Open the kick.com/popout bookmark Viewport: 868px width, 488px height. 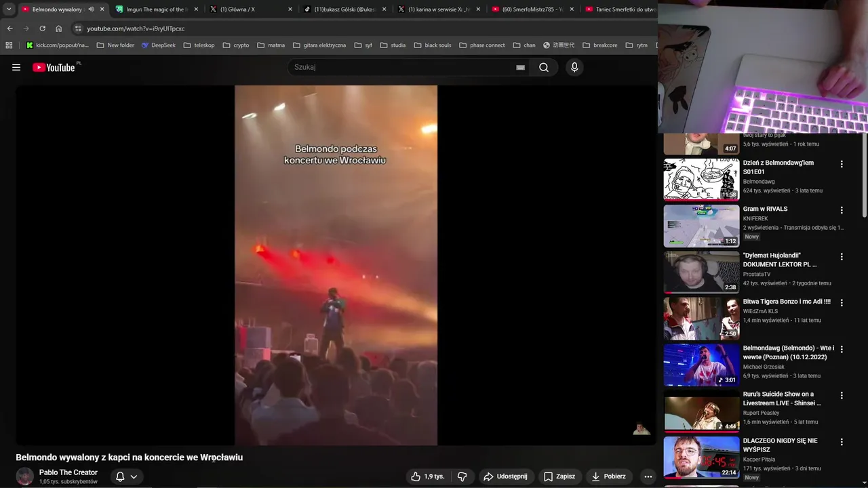pos(57,45)
